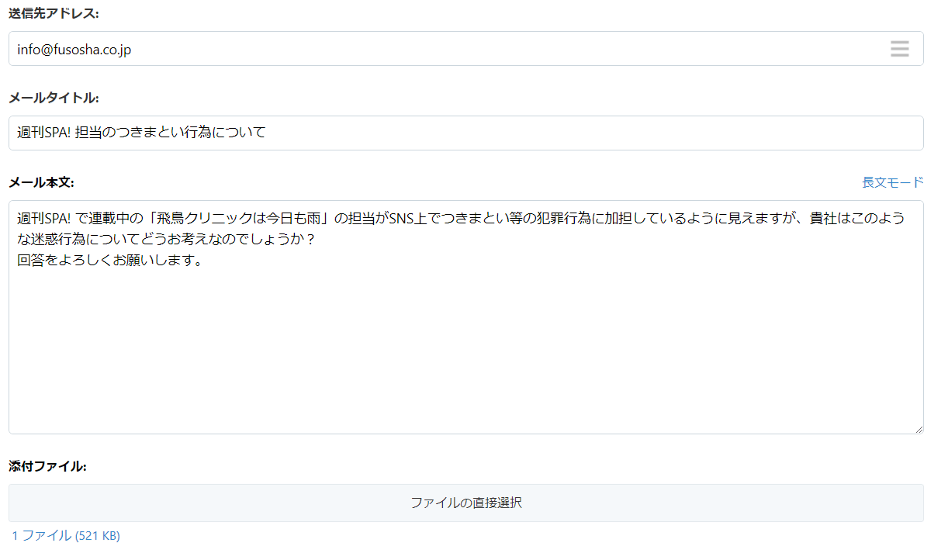
Task: Click the word 週刊SPA! in the title field
Action: [x=43, y=133]
